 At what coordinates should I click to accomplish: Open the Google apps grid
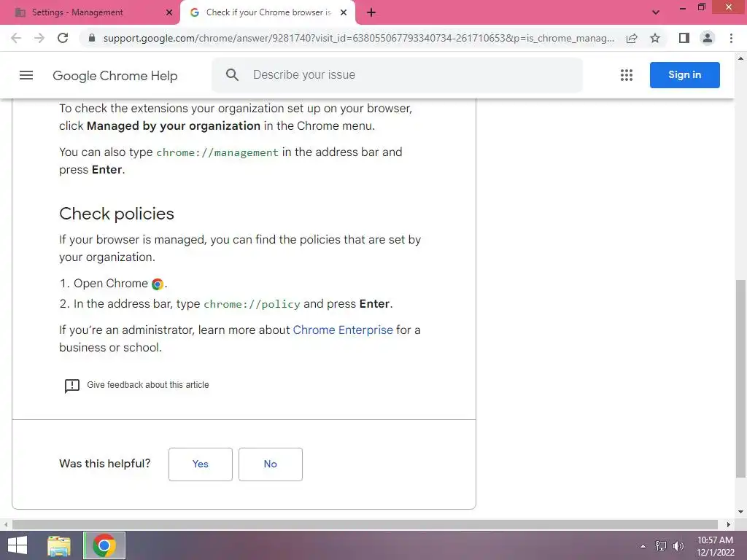627,75
